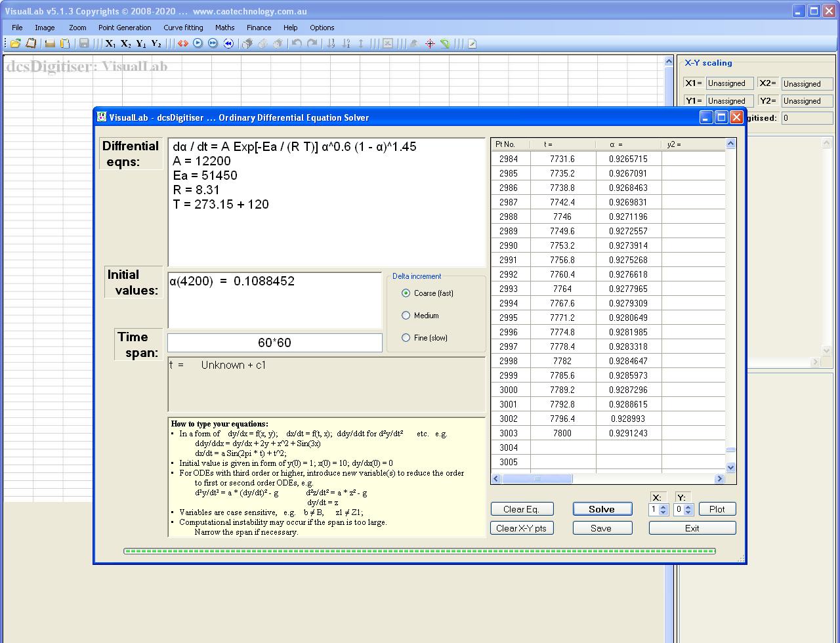This screenshot has height=643, width=840.
Task: Enable the Fine (slow) delta increment
Action: [x=407, y=338]
